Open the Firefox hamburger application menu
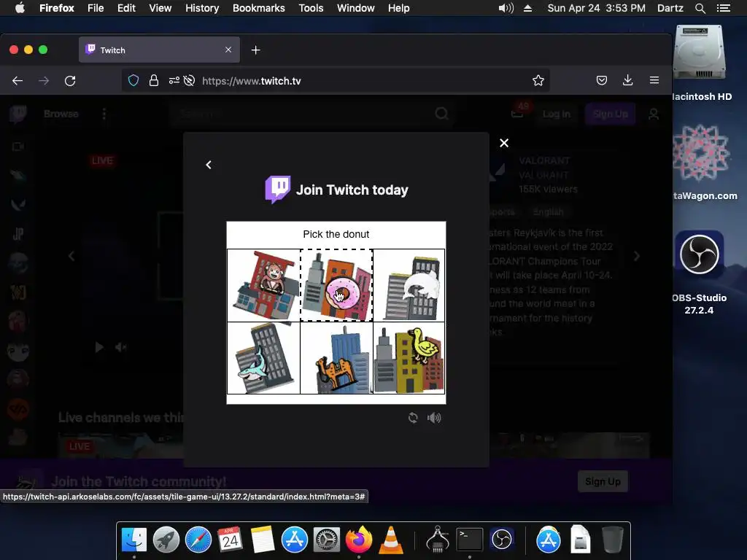This screenshot has height=560, width=747. pyautogui.click(x=654, y=80)
